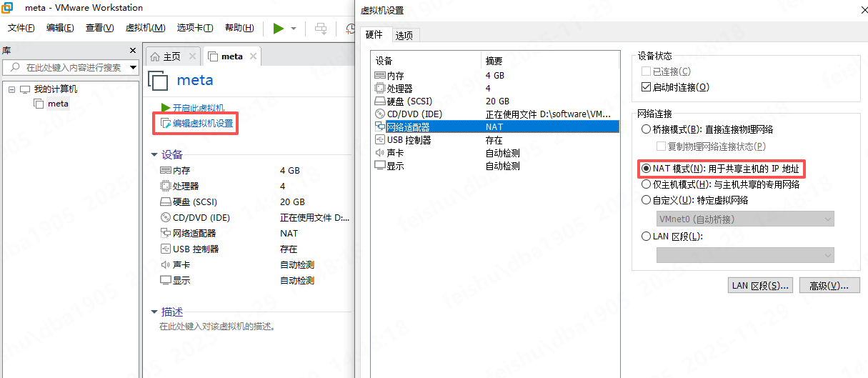Viewport: 868px width, 378px height.
Task: Click the 显示 icon in meta tab
Action: point(166,281)
